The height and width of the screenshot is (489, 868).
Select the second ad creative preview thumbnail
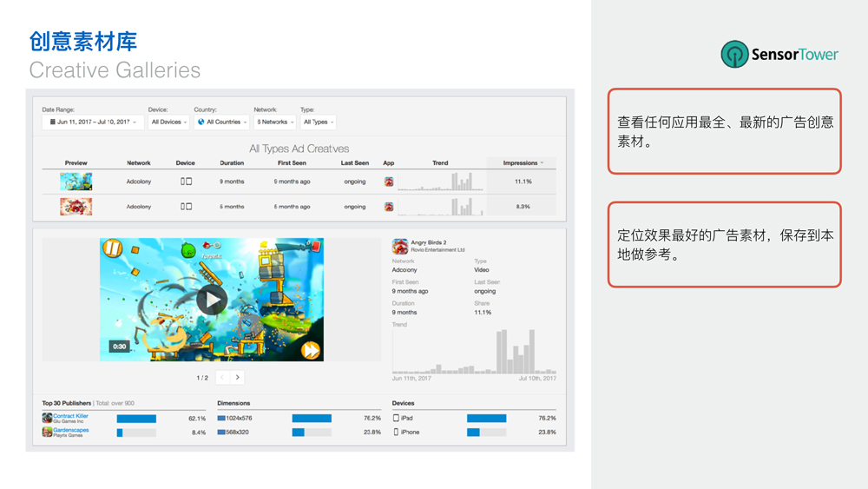[x=76, y=207]
